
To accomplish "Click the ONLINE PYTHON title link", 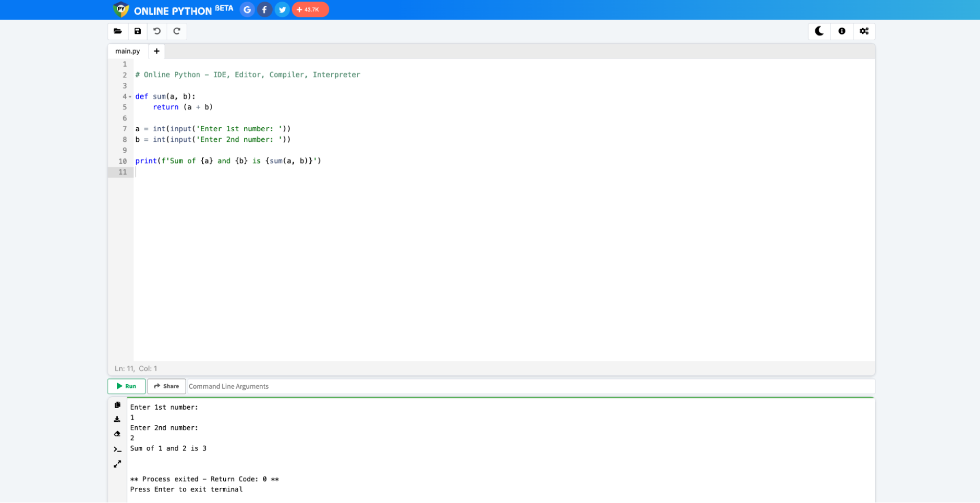I will 173,10.
